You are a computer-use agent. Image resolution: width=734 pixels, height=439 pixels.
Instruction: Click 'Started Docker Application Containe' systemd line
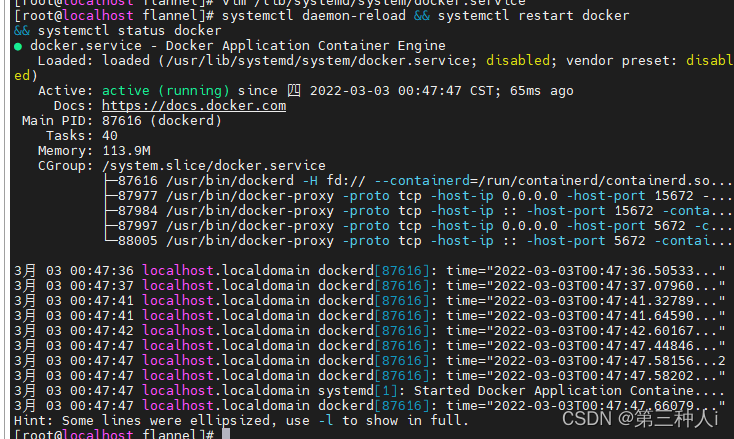370,390
